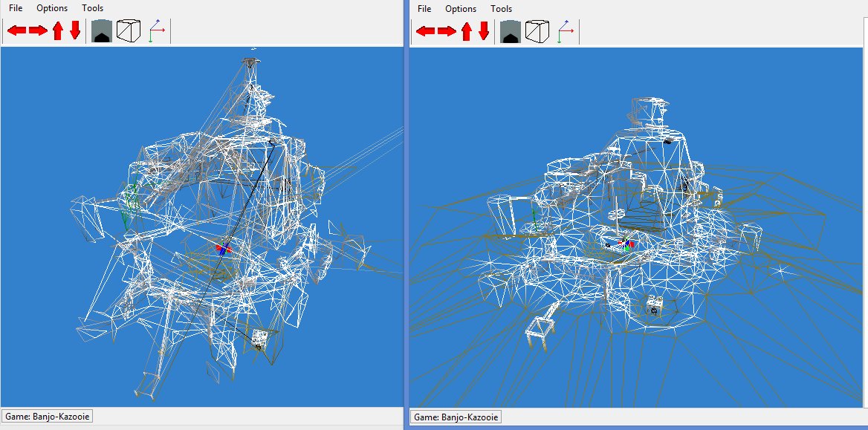Open the Tools menu in the right viewer
This screenshot has height=430, width=868.
[x=501, y=8]
